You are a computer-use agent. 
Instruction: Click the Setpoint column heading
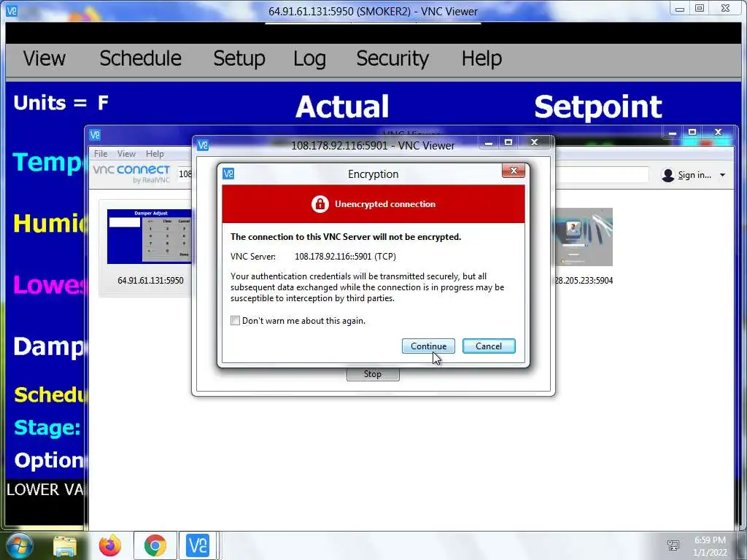point(598,106)
